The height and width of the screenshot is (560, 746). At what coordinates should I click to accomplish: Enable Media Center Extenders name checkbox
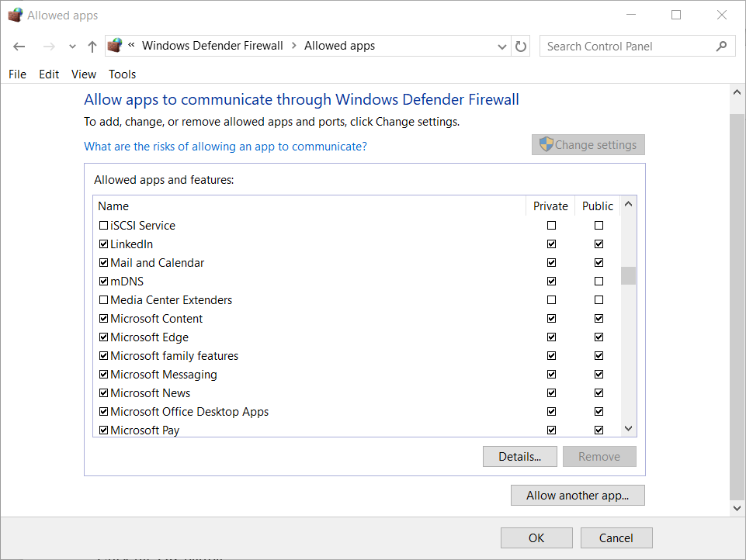pos(103,300)
